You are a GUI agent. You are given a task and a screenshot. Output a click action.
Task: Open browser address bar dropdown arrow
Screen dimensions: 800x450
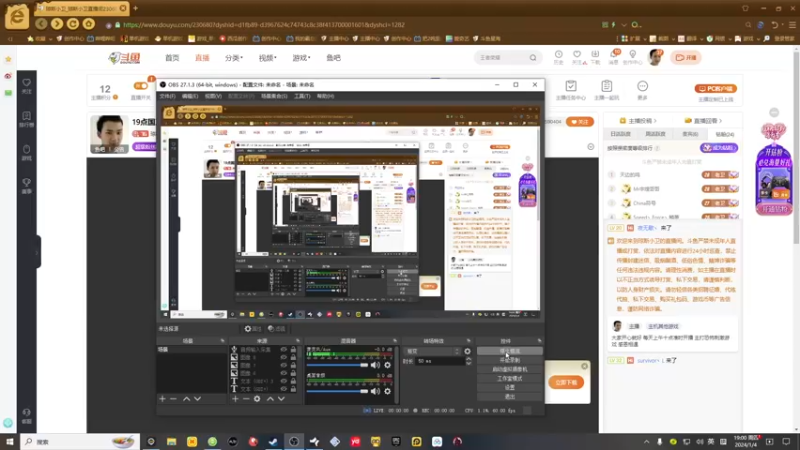pyautogui.click(x=624, y=24)
